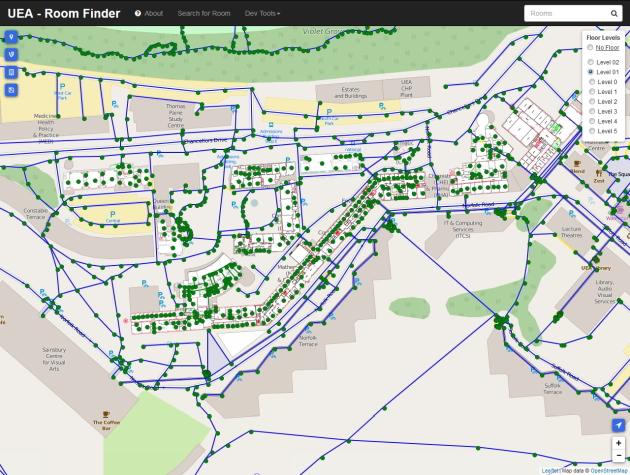
Task: Click the fourth blue map tool button
Action: tap(11, 90)
